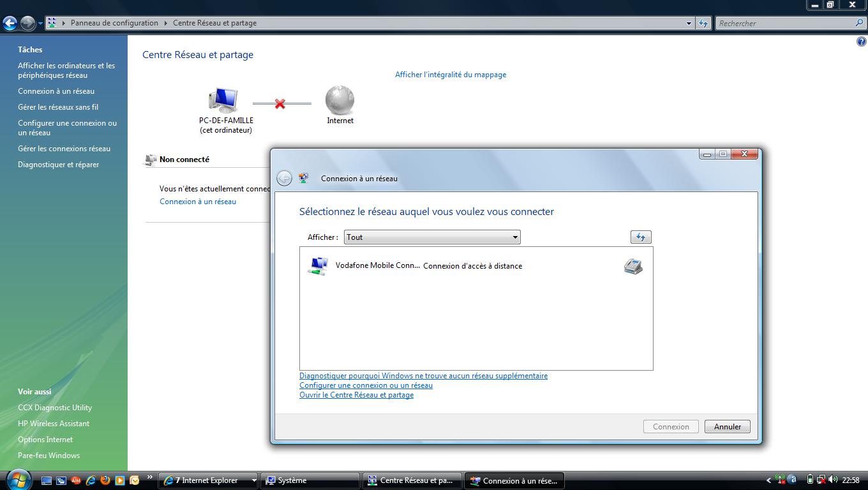Image resolution: width=868 pixels, height=490 pixels.
Task: Click the back arrow in Connexion dialog
Action: 284,179
